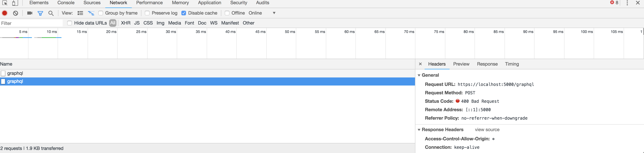The image size is (644, 153).
Task: Select the first graphql request row
Action: click(207, 73)
